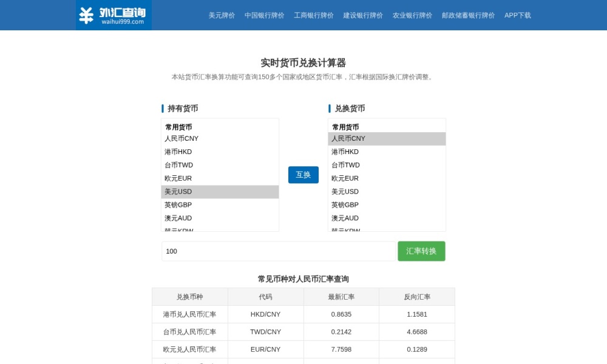Click the 兑换币种 column header
Viewport: 607px width, 364px height.
[x=189, y=297]
